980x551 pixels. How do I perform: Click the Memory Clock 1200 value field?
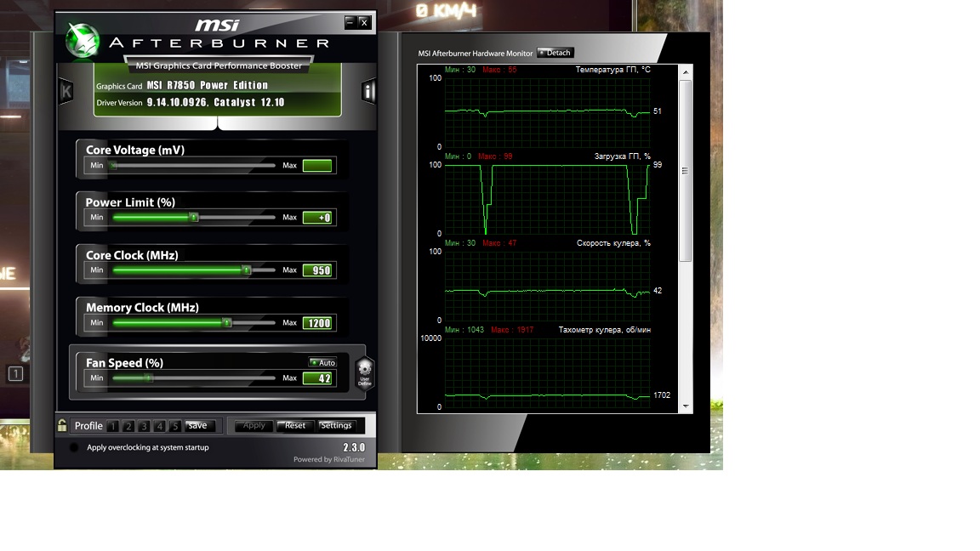tap(317, 322)
